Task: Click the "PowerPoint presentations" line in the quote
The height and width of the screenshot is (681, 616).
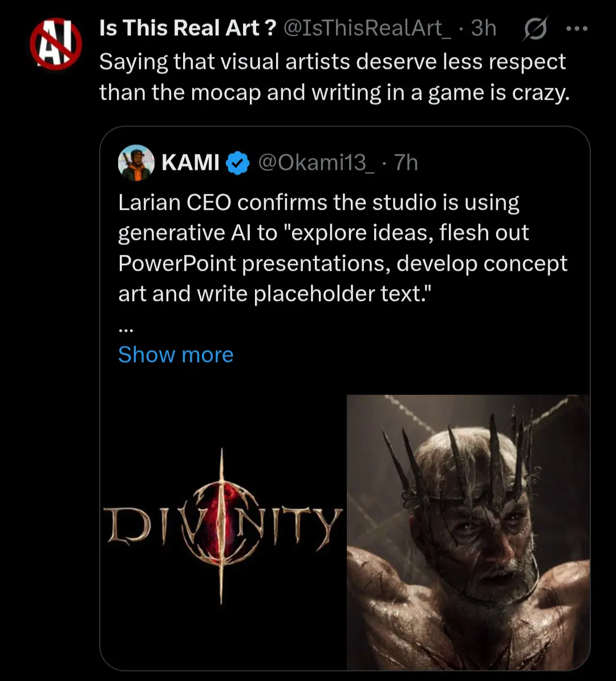Action: point(342,263)
